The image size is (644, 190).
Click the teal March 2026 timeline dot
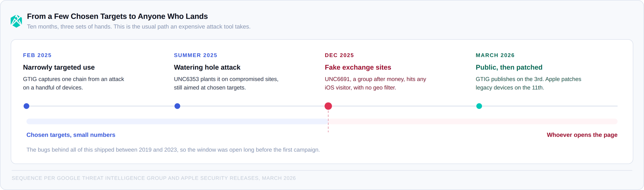[x=479, y=106]
